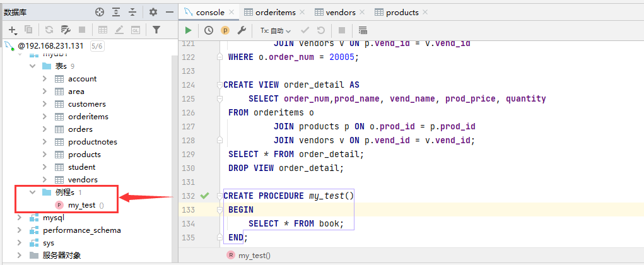Click the edit source pencil icon
Viewport: 644px width, 265px height.
click(x=119, y=30)
